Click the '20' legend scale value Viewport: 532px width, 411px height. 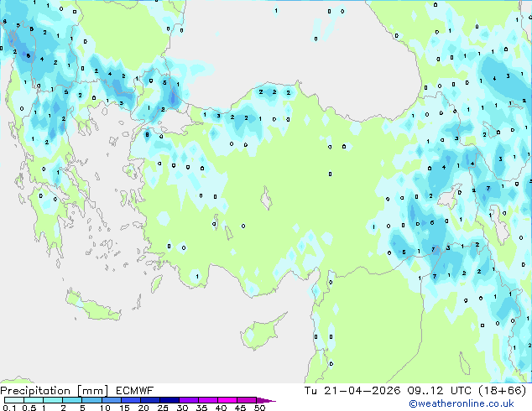[x=143, y=408]
